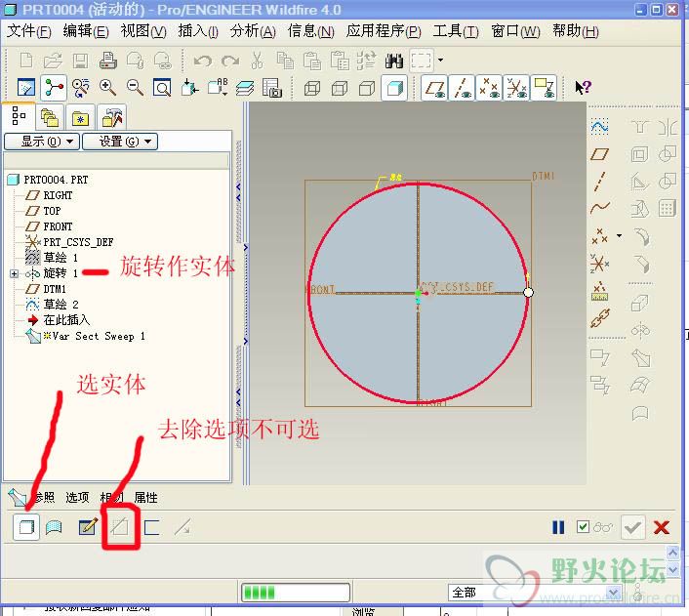Select 草绘 2 in model tree
The width and height of the screenshot is (689, 616).
point(53,305)
